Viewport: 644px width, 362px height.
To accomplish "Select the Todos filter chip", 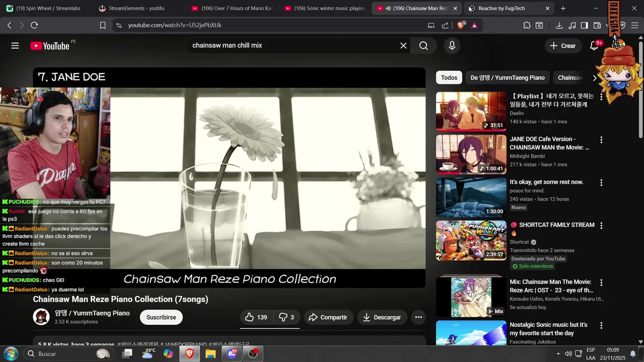I will tap(449, 77).
